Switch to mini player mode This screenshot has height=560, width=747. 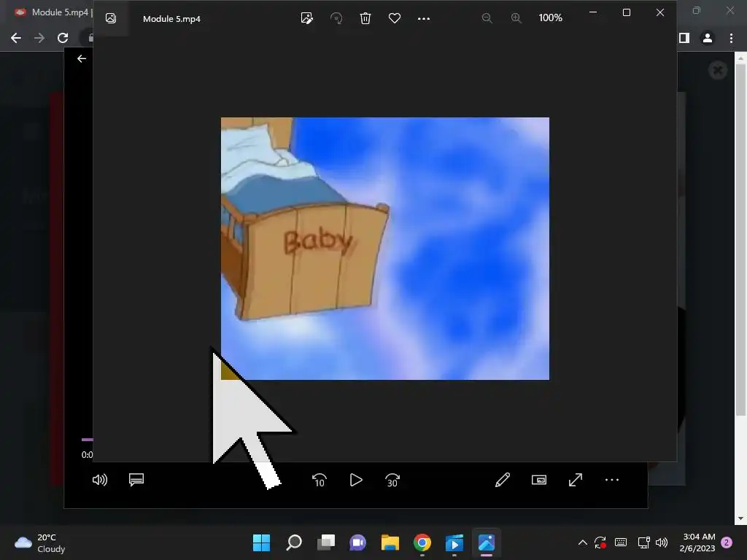pos(539,480)
